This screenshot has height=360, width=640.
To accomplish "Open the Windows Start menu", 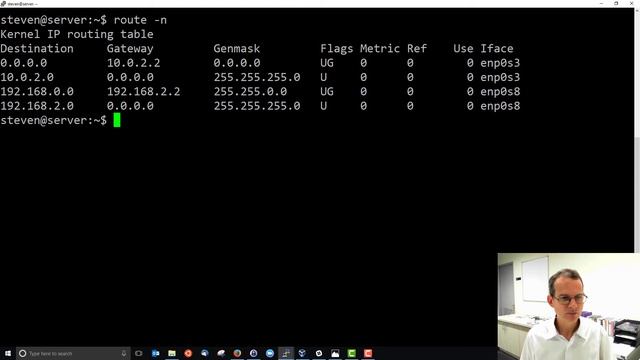I will [x=8, y=353].
